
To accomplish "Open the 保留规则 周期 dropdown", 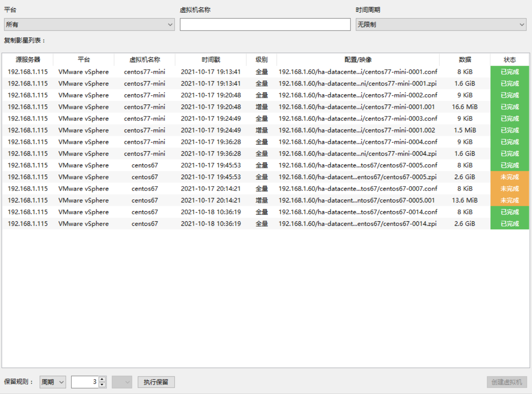I will pyautogui.click(x=53, y=382).
